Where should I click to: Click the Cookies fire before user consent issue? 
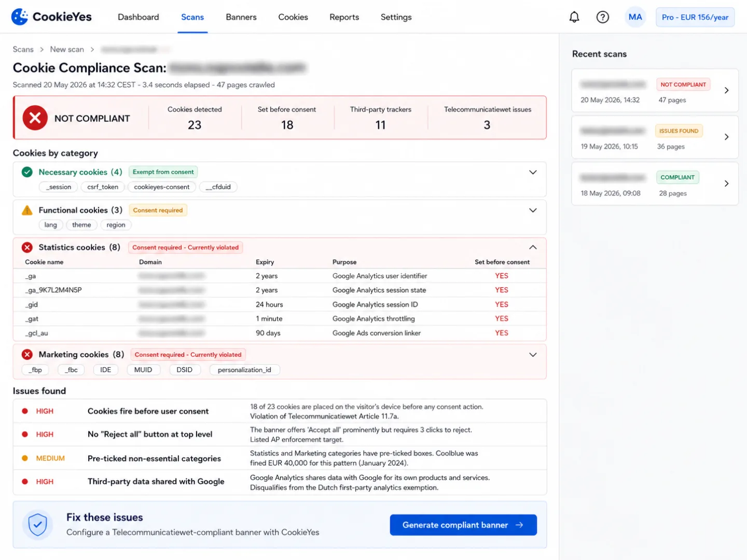[148, 411]
